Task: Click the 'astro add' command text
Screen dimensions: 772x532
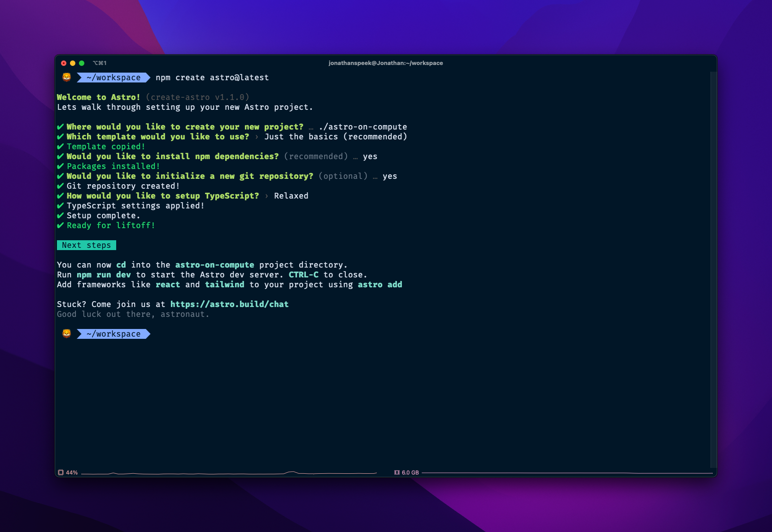Action: tap(380, 285)
